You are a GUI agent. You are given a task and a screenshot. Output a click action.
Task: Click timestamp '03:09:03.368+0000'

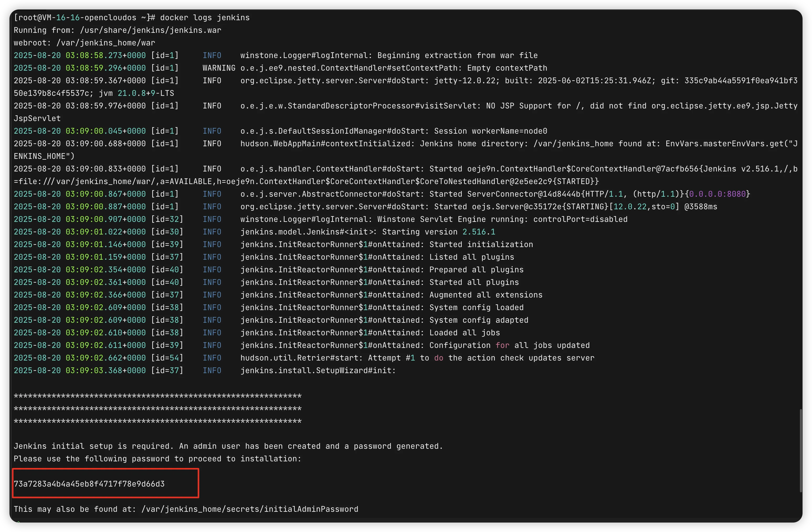(x=106, y=371)
